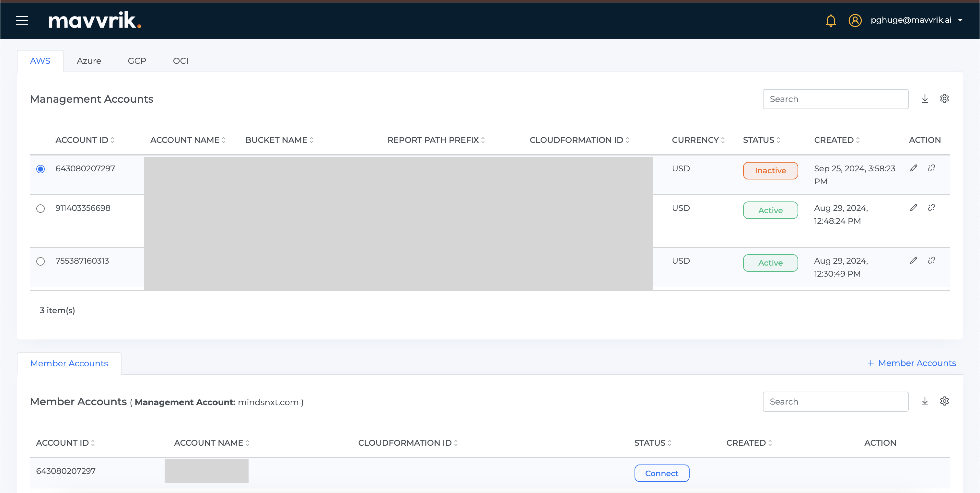Click the + Member Accounts link
Screen dimensions: 980x493
(x=912, y=363)
